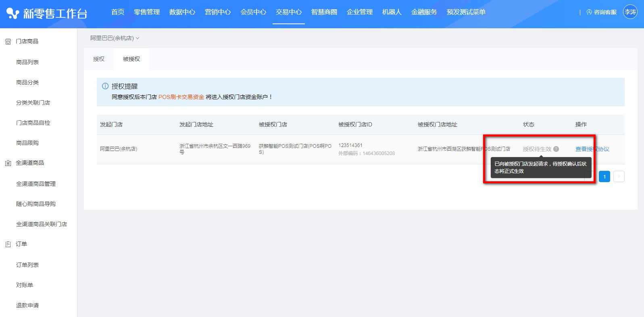Open 对账单 in the sidebar
This screenshot has height=317, width=644.
[x=25, y=285]
